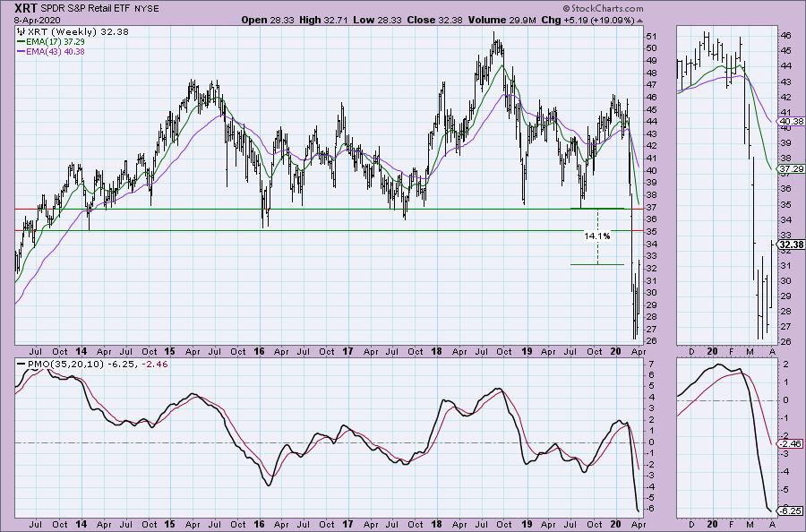Click the PMO(35,20,10) indicator label
The height and width of the screenshot is (532, 806).
click(x=64, y=364)
